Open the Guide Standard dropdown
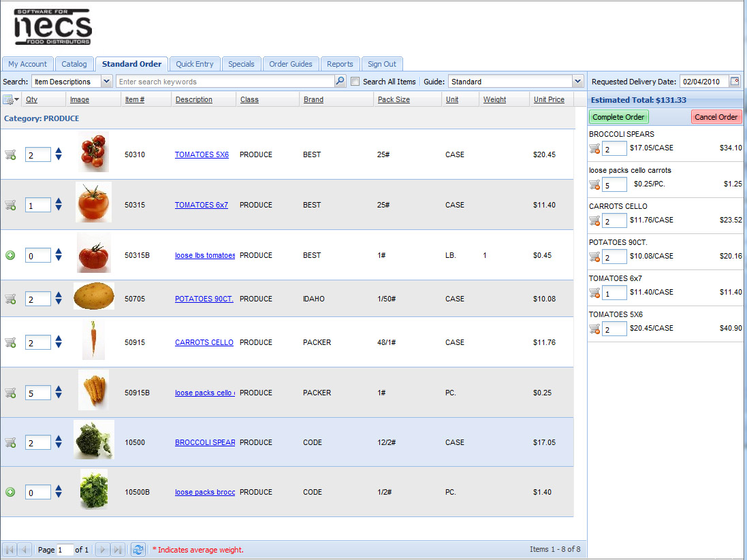The height and width of the screenshot is (560, 747). click(x=578, y=82)
